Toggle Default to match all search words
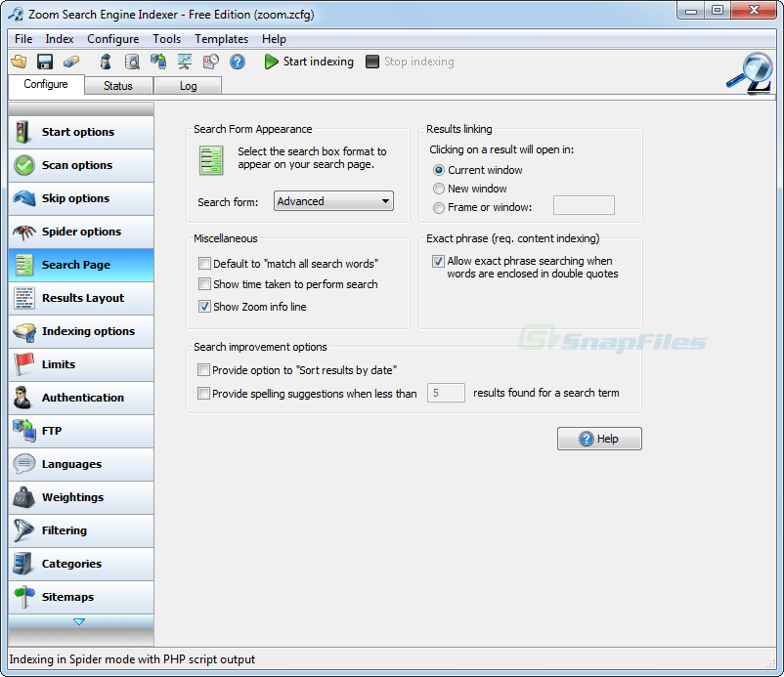This screenshot has width=784, height=677. point(204,264)
